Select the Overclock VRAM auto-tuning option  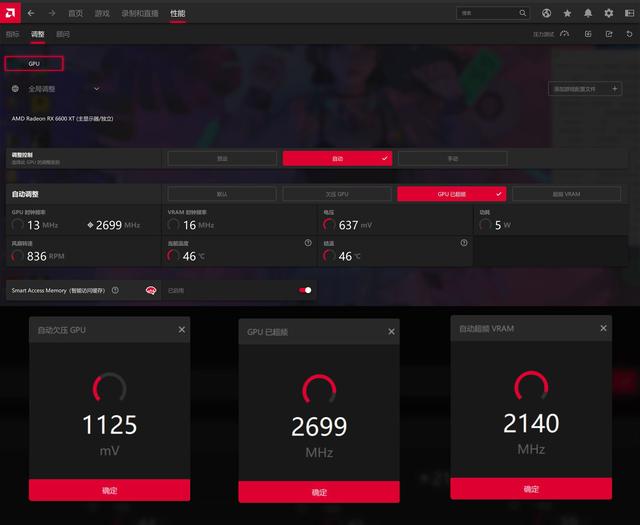[567, 194]
